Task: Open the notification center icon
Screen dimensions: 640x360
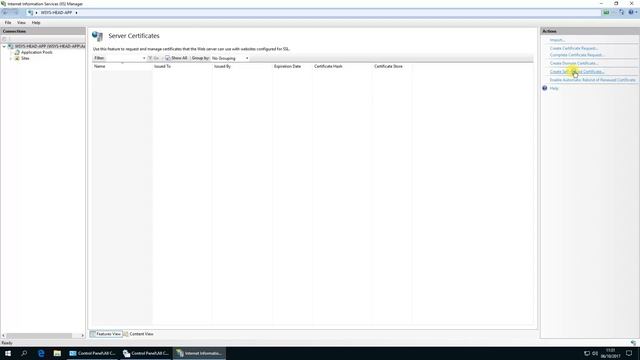Action: pos(629,353)
